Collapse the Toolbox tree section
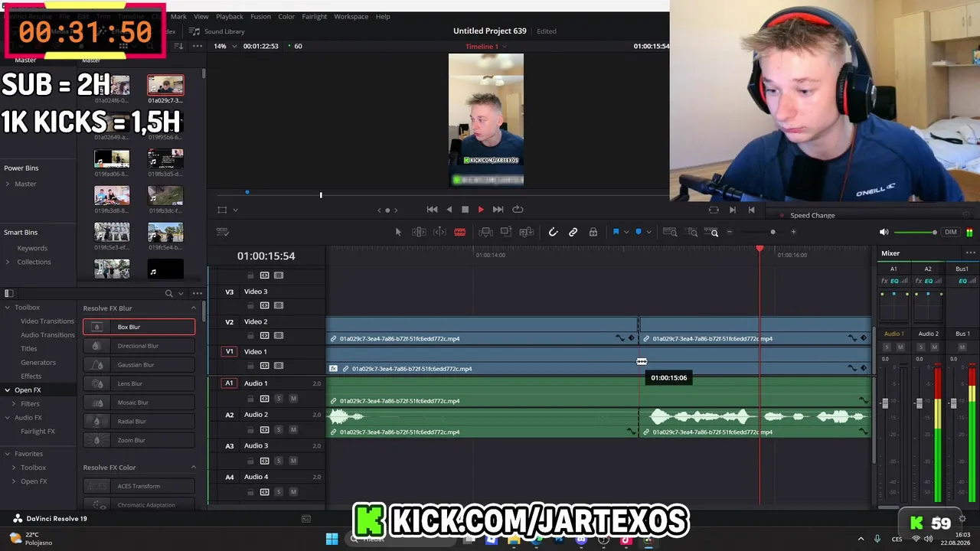Image resolution: width=980 pixels, height=551 pixels. [x=8, y=308]
